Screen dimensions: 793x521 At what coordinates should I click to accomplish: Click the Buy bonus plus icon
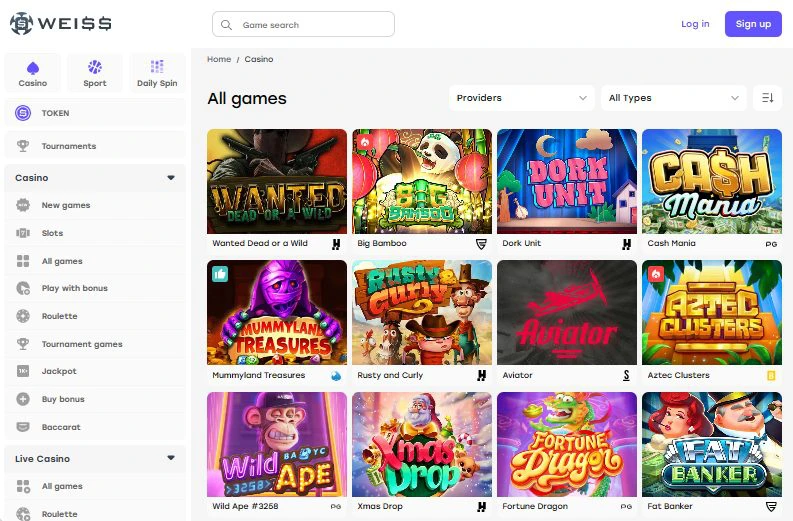(x=23, y=399)
